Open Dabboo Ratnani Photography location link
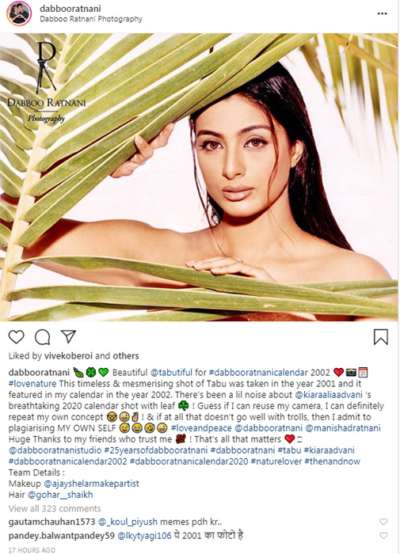 click(91, 19)
